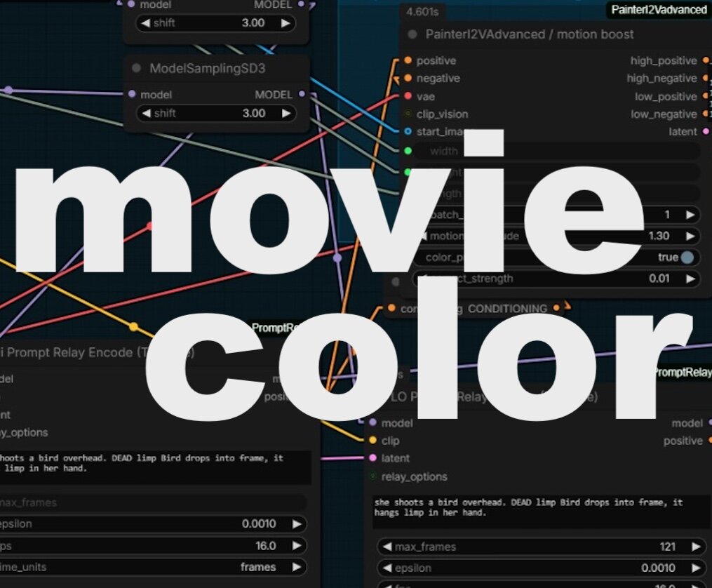The image size is (712, 588).
Task: Increase shift in the topmost cropped node
Action: (286, 22)
